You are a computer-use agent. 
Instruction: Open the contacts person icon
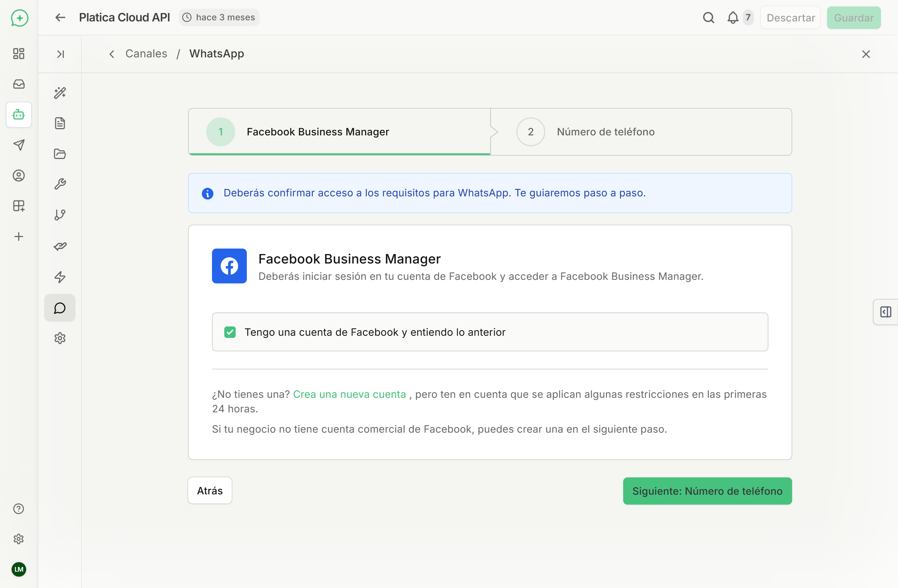pos(19,176)
